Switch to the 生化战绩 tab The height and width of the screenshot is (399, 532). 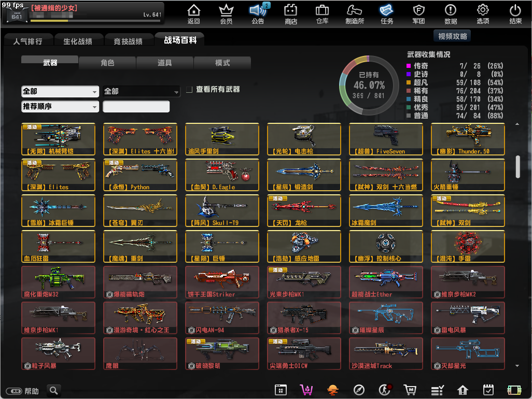(78, 41)
